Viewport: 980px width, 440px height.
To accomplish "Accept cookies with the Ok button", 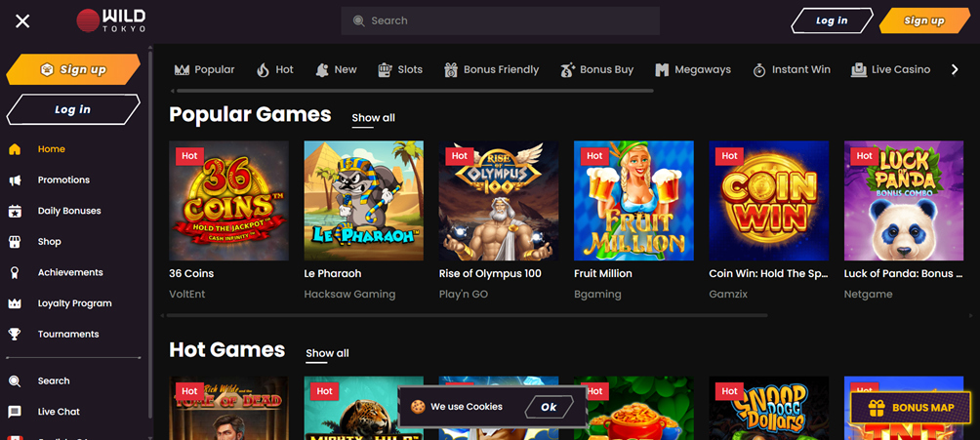I will tap(549, 407).
